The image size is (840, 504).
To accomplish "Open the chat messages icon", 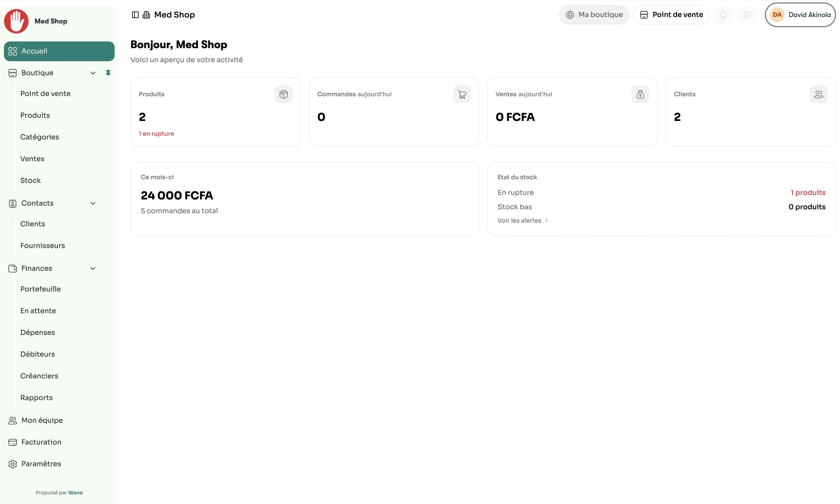I will (747, 15).
